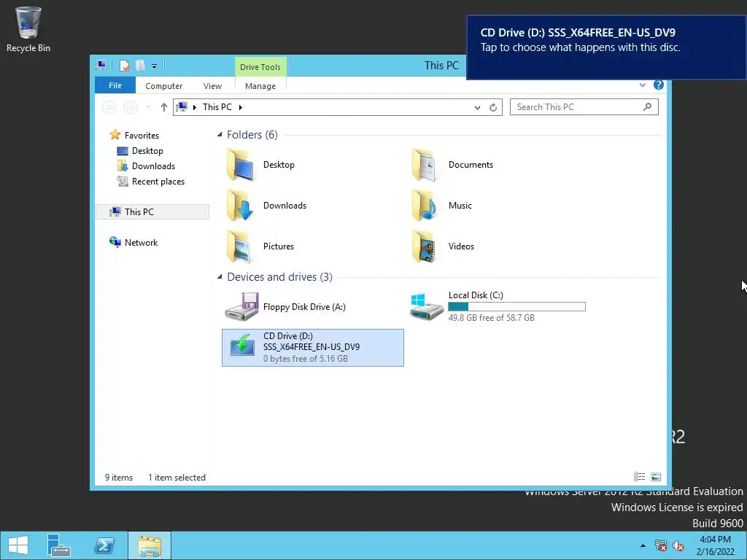Open Server Manager from taskbar
747x560 pixels.
click(x=59, y=545)
